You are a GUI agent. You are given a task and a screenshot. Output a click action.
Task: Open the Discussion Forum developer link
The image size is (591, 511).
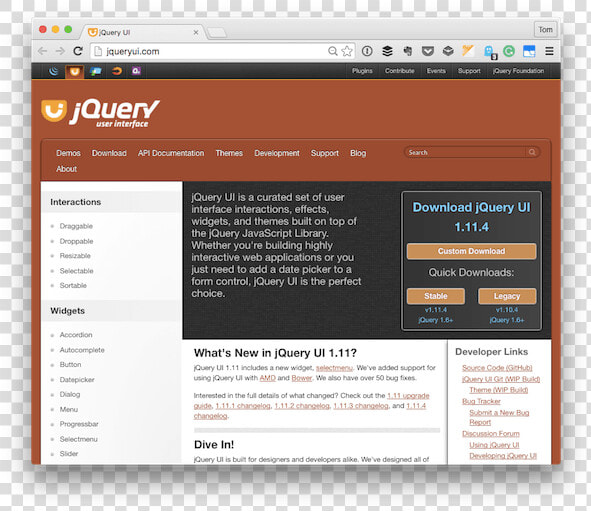click(491, 433)
